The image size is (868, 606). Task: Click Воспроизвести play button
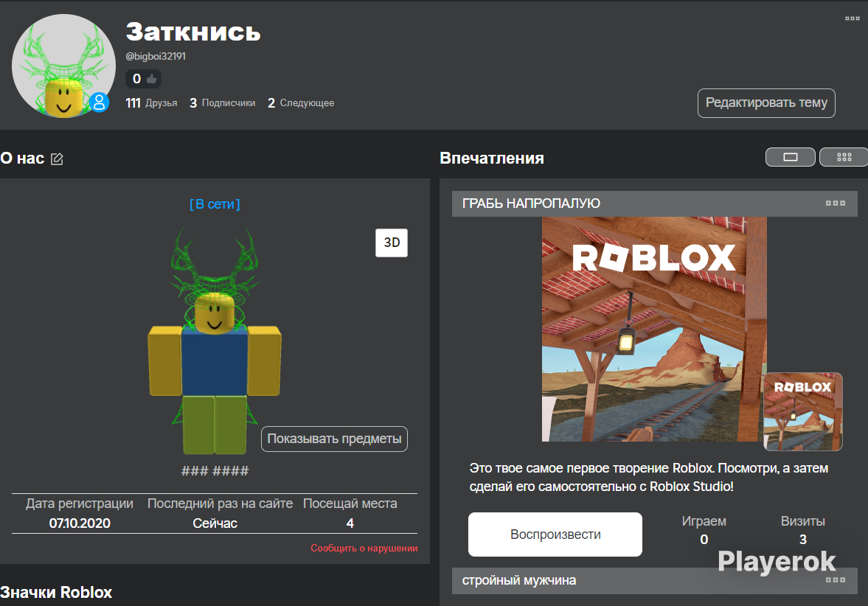555,534
